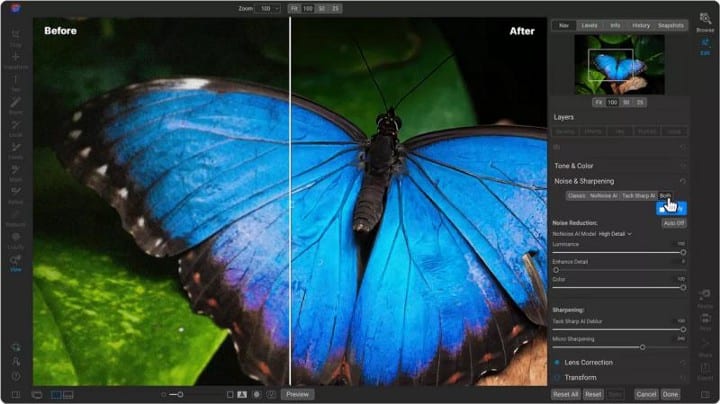This screenshot has width=720, height=404.
Task: Select the Transform tool in left toolbar
Action: [16, 60]
